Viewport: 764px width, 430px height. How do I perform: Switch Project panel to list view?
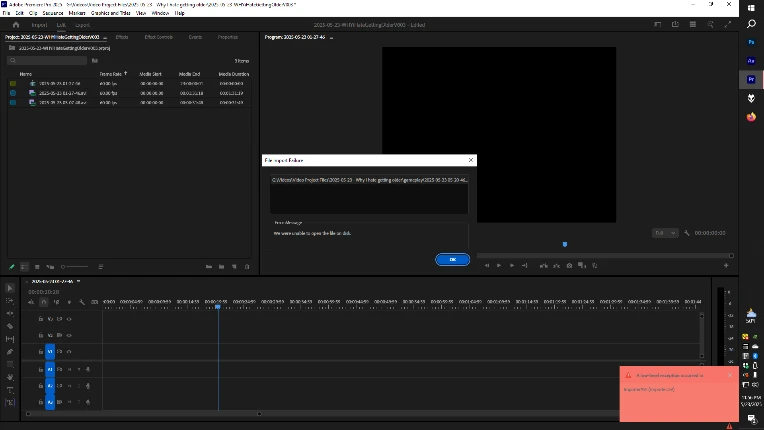[24, 267]
